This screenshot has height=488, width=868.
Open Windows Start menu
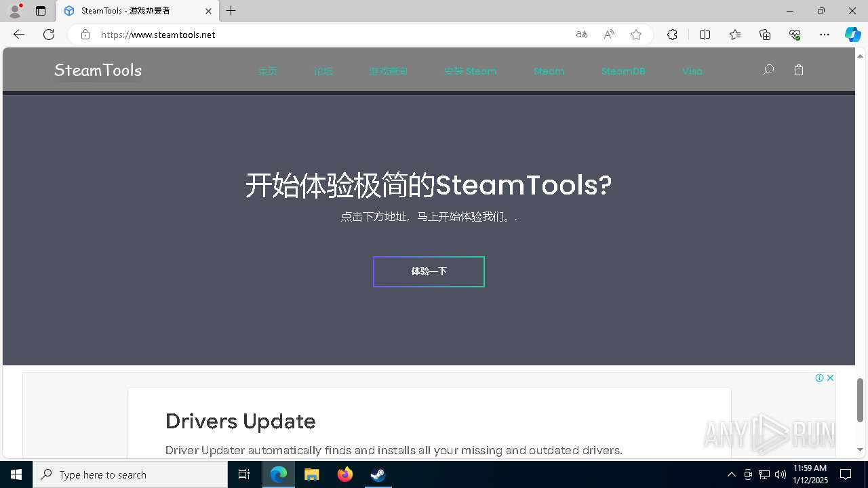click(x=16, y=474)
